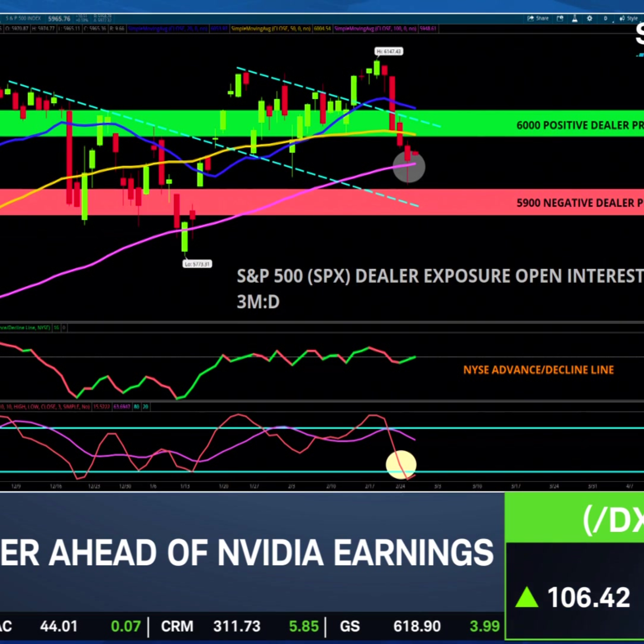The image size is (644, 644).
Task: Click the 1/20 date on time axis
Action: 223,486
